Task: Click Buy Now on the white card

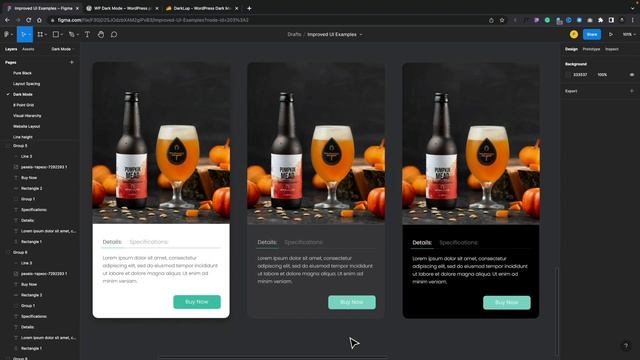Action: coord(197,302)
